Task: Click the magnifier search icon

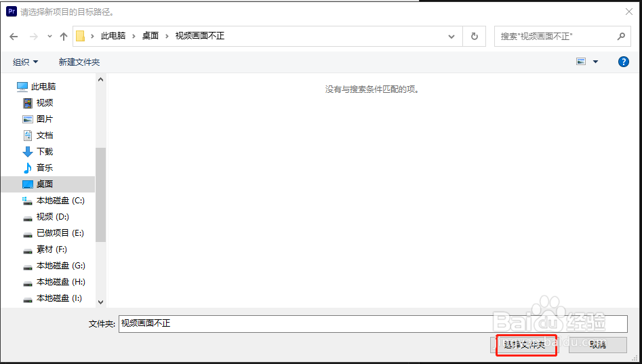Action: [621, 37]
